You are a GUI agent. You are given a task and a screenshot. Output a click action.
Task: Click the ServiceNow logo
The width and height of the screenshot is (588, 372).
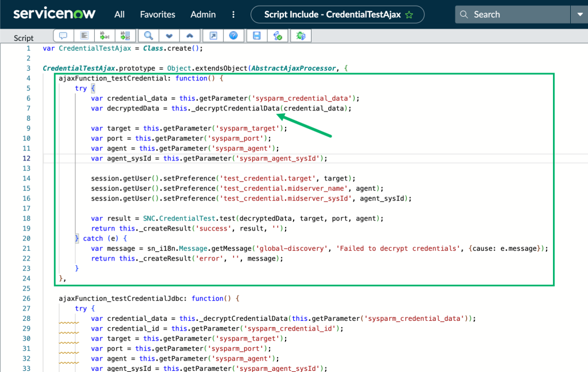click(55, 14)
